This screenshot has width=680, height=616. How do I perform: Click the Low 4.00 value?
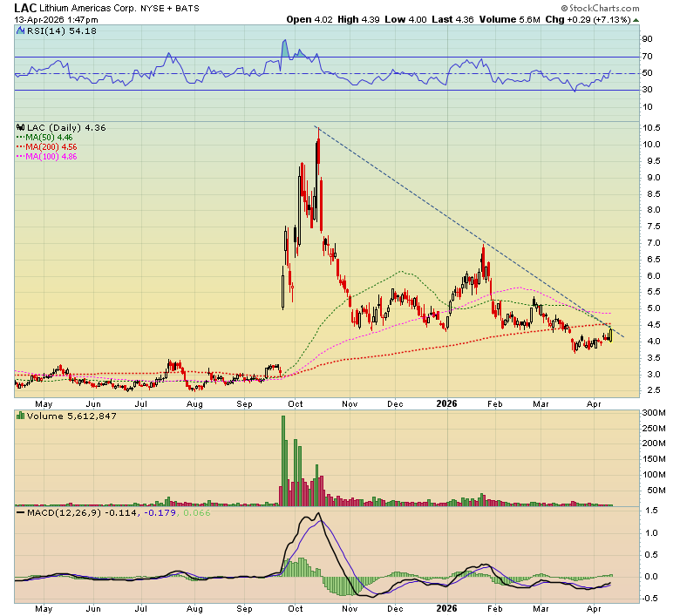pyautogui.click(x=405, y=19)
